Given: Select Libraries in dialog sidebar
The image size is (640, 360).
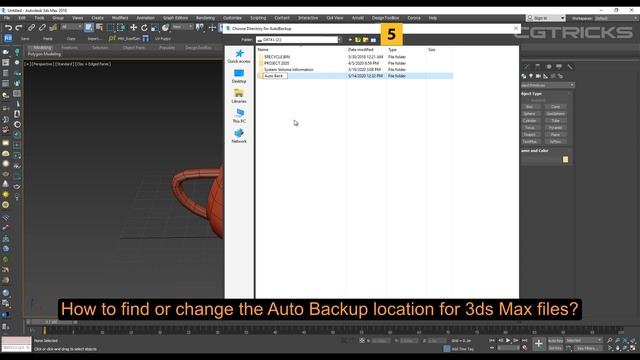Looking at the screenshot, I should pos(239,96).
